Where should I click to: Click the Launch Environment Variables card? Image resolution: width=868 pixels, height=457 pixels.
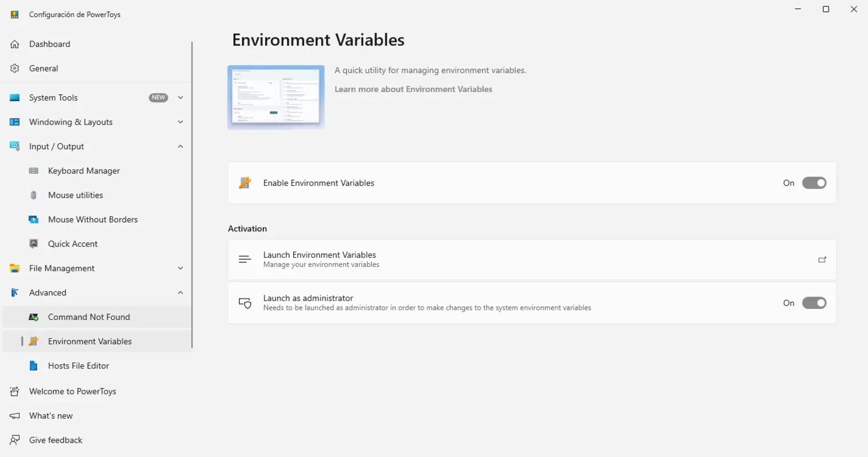(x=532, y=259)
